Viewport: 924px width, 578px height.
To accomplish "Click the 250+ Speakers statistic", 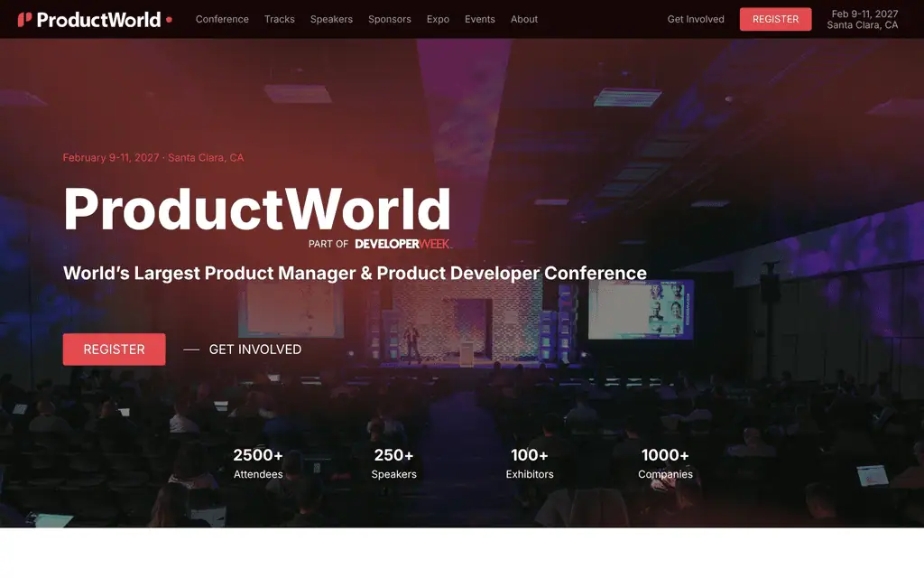I will 393,463.
